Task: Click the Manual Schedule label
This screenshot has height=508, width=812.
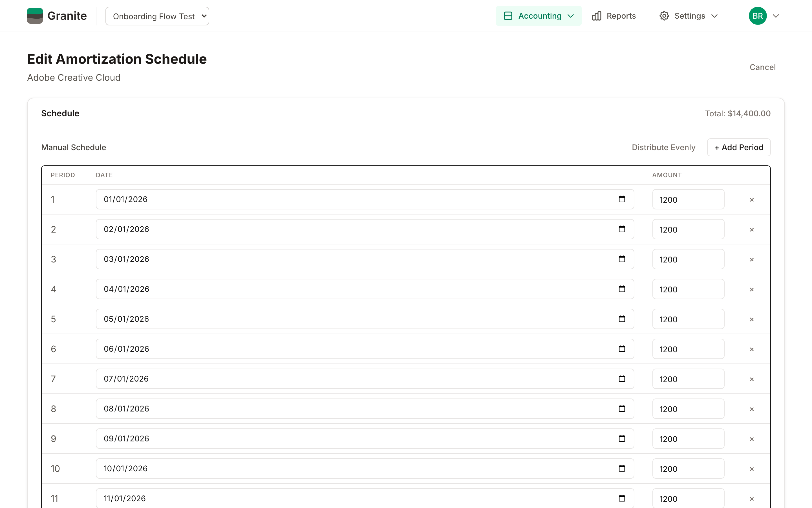Action: pos(74,147)
